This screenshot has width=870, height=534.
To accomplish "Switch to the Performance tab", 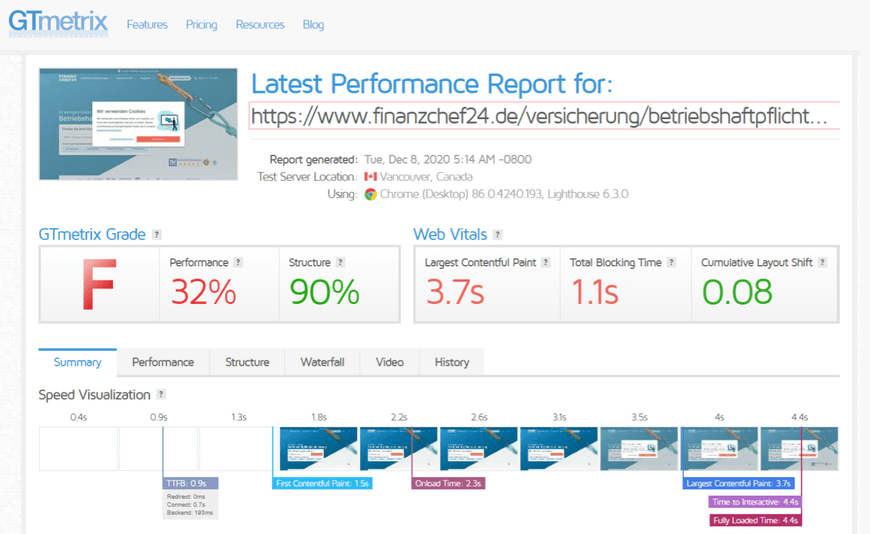I will pyautogui.click(x=163, y=362).
